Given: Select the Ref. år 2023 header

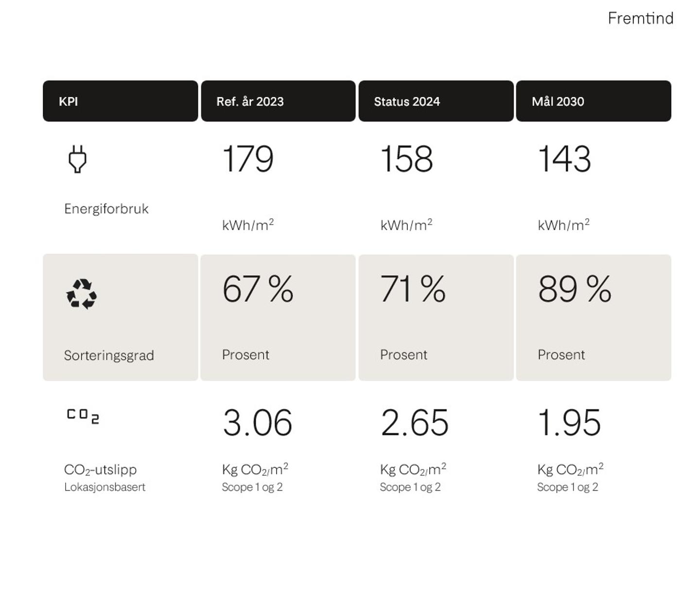Looking at the screenshot, I should click(x=278, y=101).
